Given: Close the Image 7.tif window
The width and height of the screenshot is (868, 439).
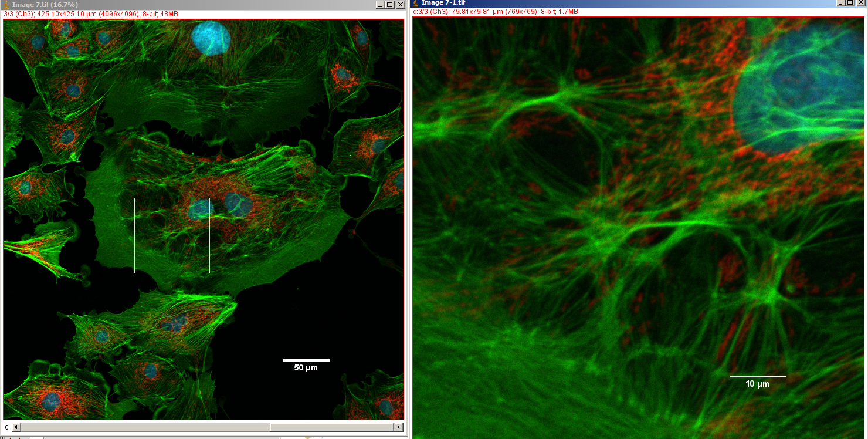Looking at the screenshot, I should [x=401, y=4].
